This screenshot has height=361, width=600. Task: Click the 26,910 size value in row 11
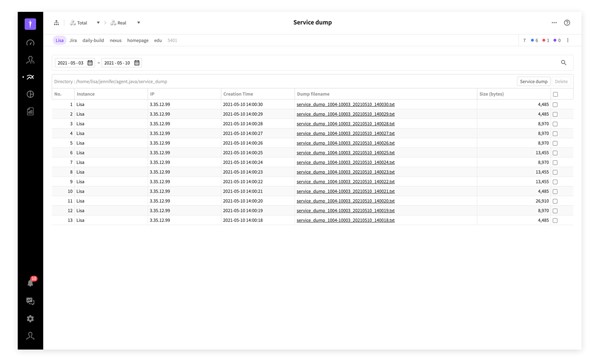click(x=542, y=201)
